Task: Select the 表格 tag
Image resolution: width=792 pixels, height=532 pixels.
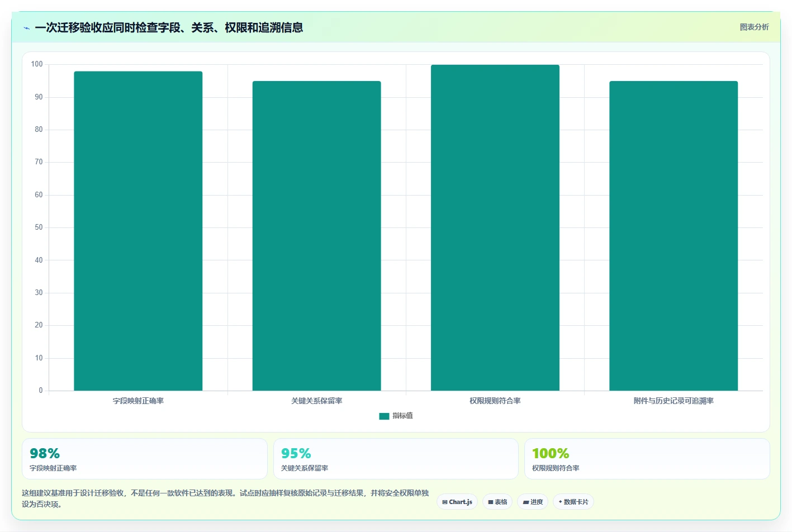Action: [x=497, y=502]
